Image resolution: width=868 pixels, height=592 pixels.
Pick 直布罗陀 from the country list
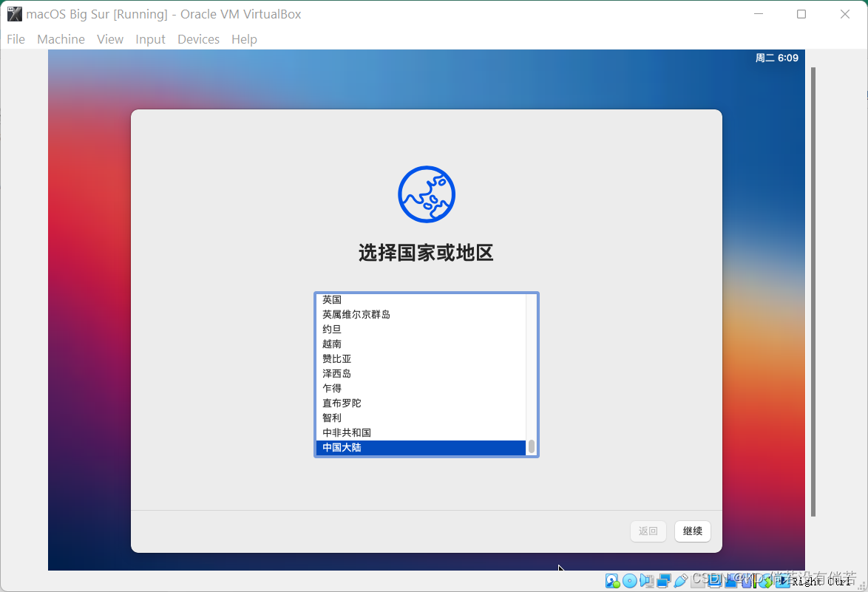[421, 404]
